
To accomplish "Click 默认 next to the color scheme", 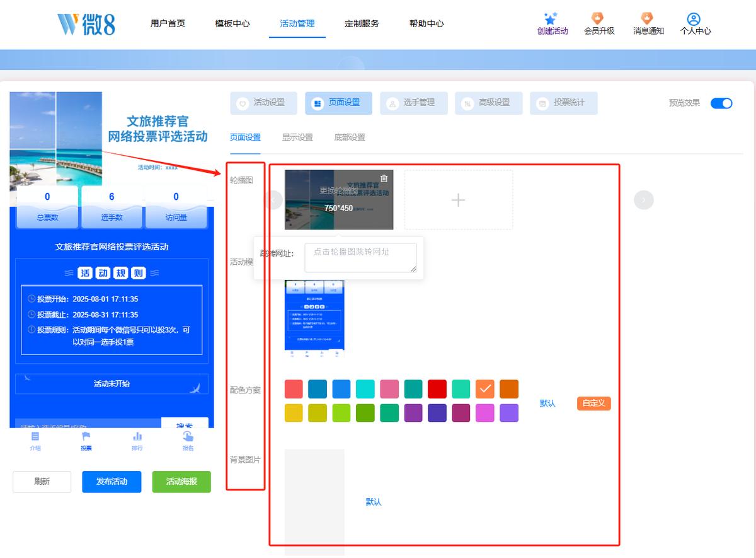I will [548, 404].
